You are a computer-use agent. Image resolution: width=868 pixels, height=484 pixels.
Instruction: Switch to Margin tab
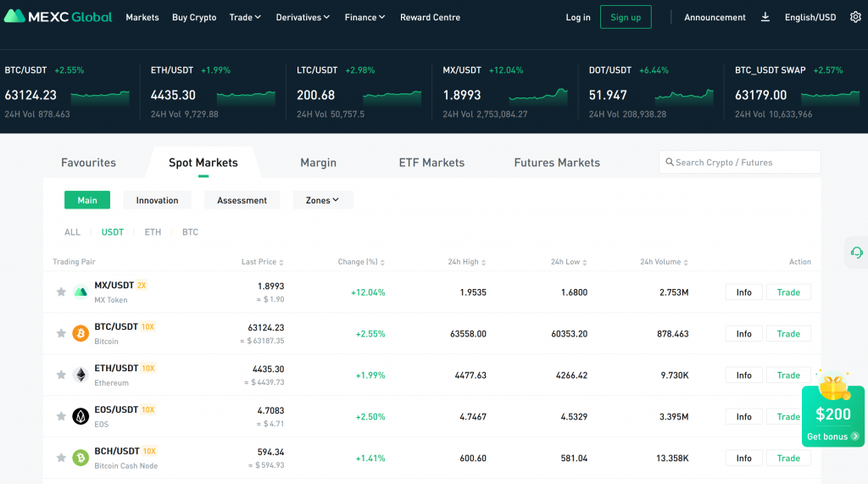[319, 162]
